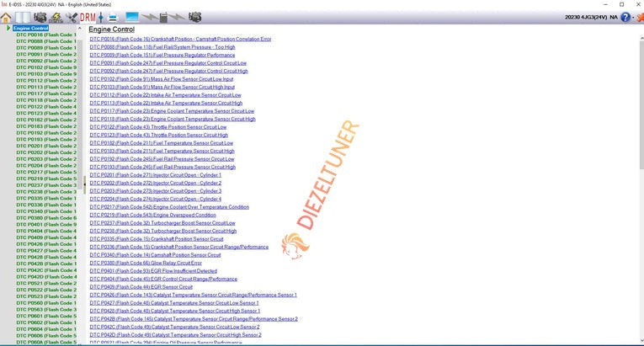Expand the Help dropdown arrow
The width and height of the screenshot is (644, 346).
point(633,18)
